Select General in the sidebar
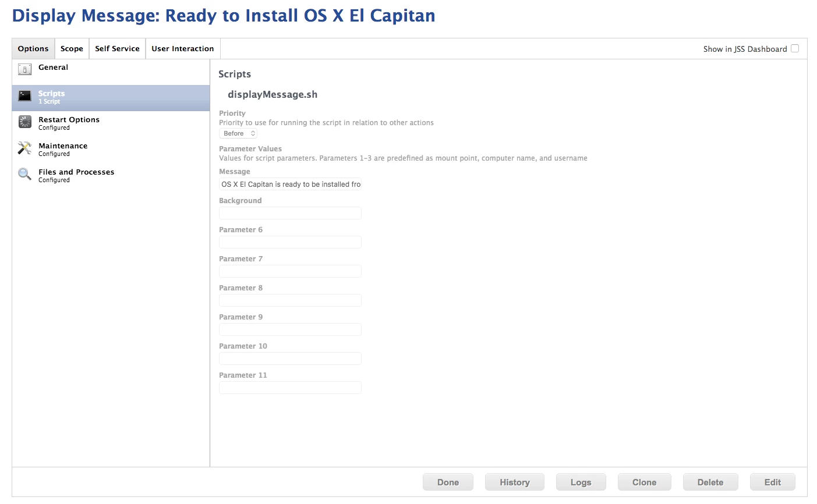Image resolution: width=817 pixels, height=504 pixels. click(111, 72)
